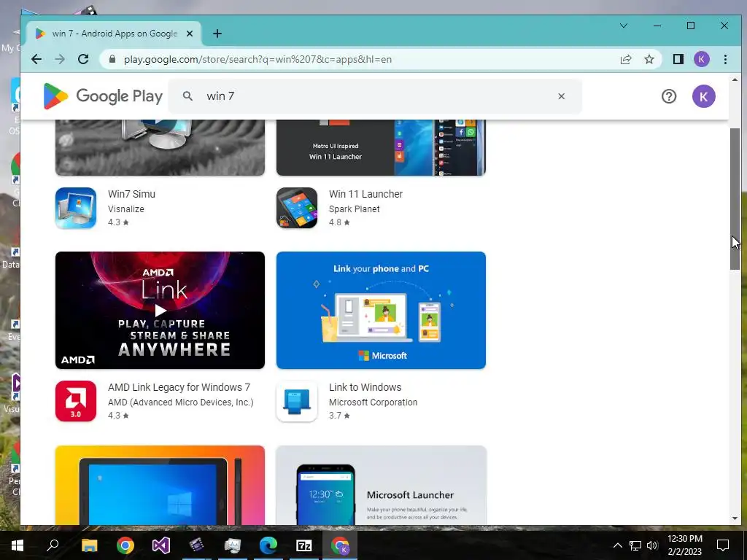Open Win 11 Launcher title link
747x560 pixels.
coord(365,194)
